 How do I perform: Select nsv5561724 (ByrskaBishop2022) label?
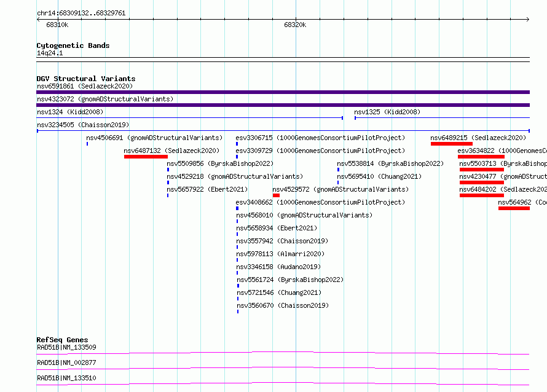click(x=290, y=280)
